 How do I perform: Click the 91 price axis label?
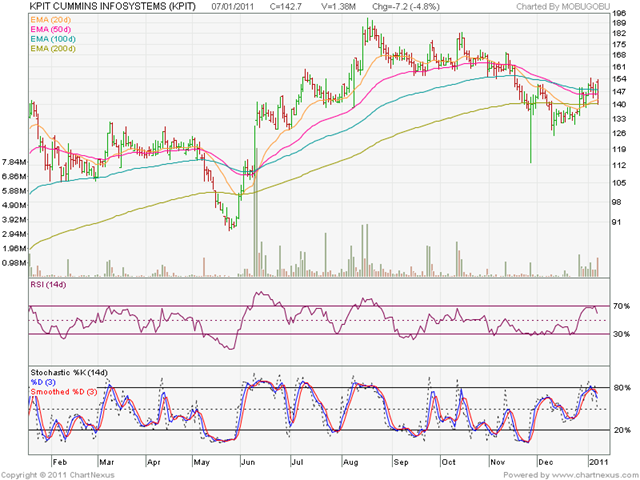coord(617,222)
